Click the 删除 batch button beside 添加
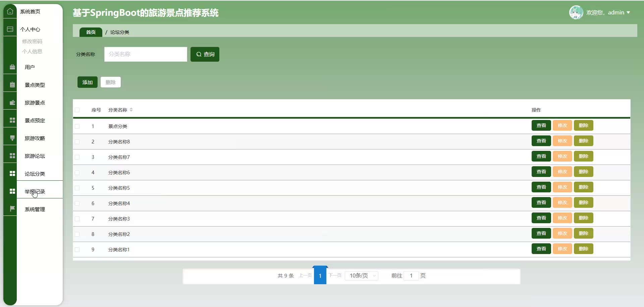 (x=111, y=82)
